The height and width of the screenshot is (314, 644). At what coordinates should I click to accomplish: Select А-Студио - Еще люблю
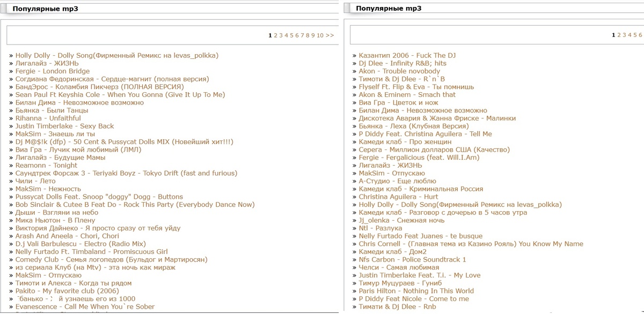click(x=398, y=181)
